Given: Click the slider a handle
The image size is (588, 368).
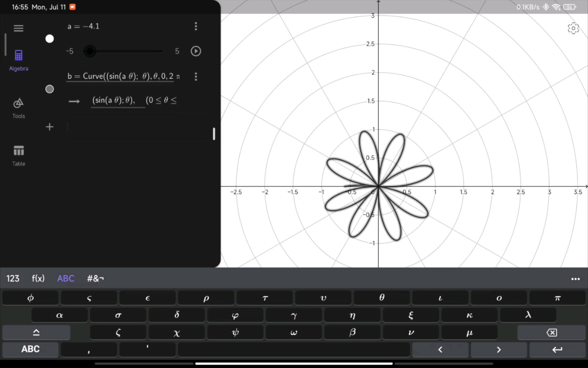Looking at the screenshot, I should [90, 51].
